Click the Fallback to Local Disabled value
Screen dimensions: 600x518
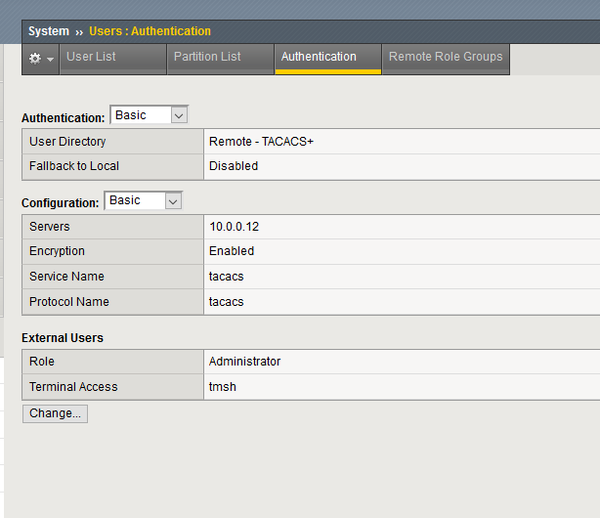(x=233, y=166)
